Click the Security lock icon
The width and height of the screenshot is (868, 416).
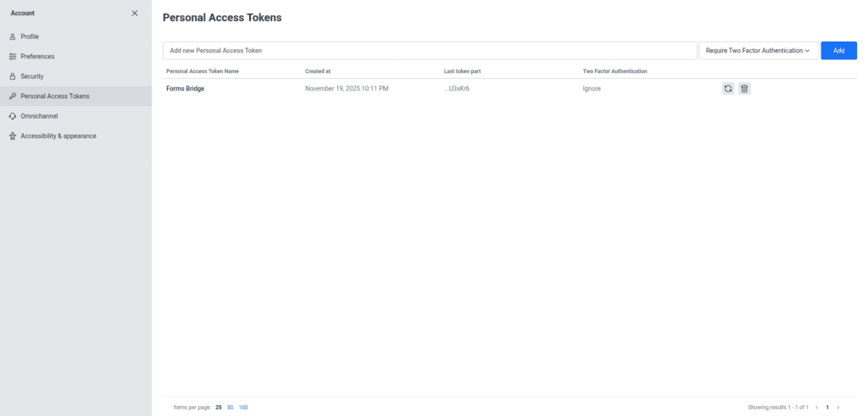[x=13, y=76]
